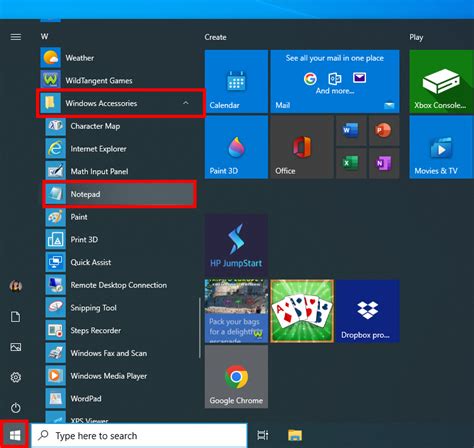Open the Weather app icon
Screen dimensions: 474x448
click(50, 58)
